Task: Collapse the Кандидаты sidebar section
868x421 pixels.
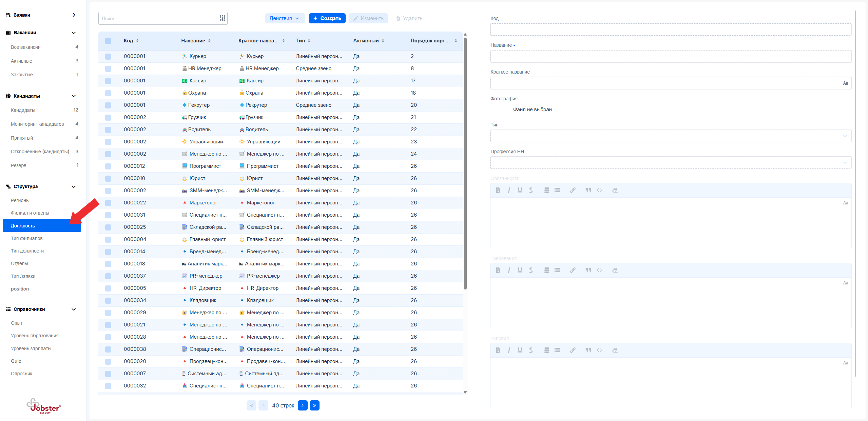Action: pos(74,96)
